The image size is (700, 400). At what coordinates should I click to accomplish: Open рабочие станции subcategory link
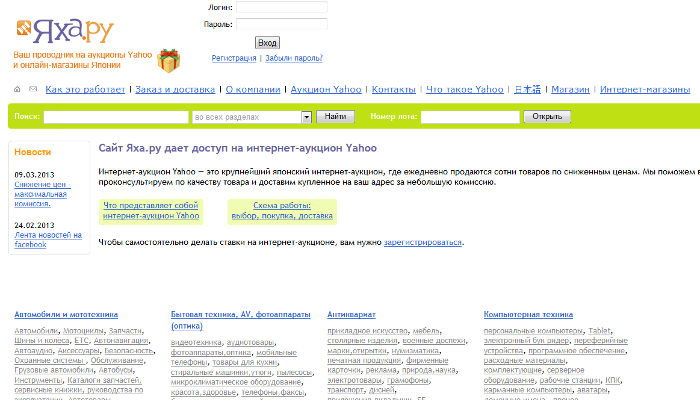tap(570, 380)
